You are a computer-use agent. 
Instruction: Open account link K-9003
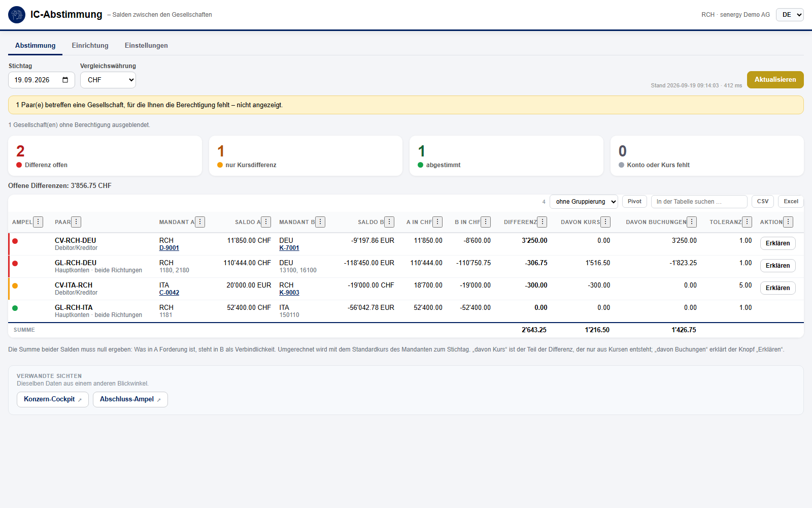click(x=289, y=293)
